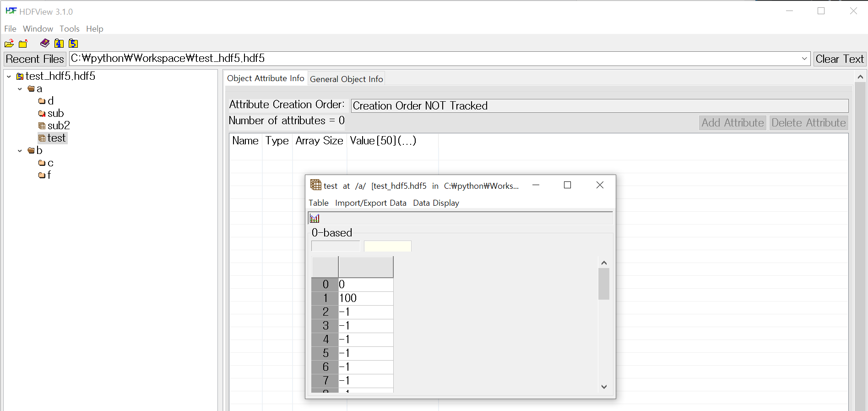Image resolution: width=868 pixels, height=411 pixels.
Task: Click the Recent Files button
Action: (35, 59)
